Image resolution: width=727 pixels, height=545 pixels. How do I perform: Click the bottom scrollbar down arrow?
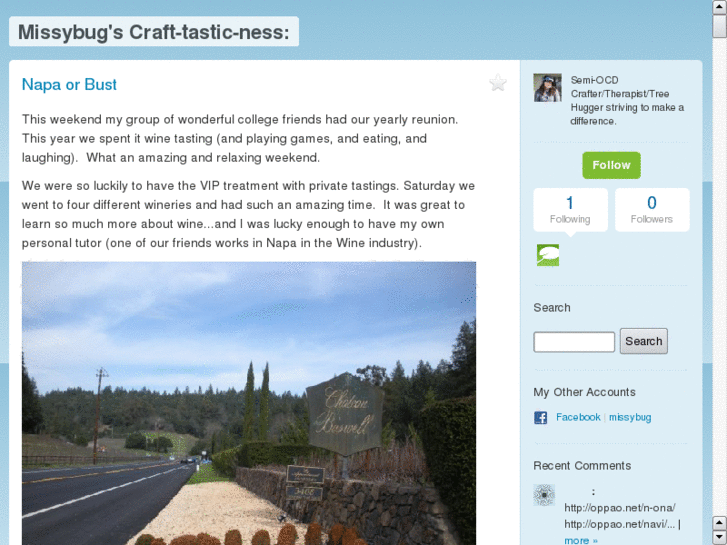pyautogui.click(x=719, y=538)
